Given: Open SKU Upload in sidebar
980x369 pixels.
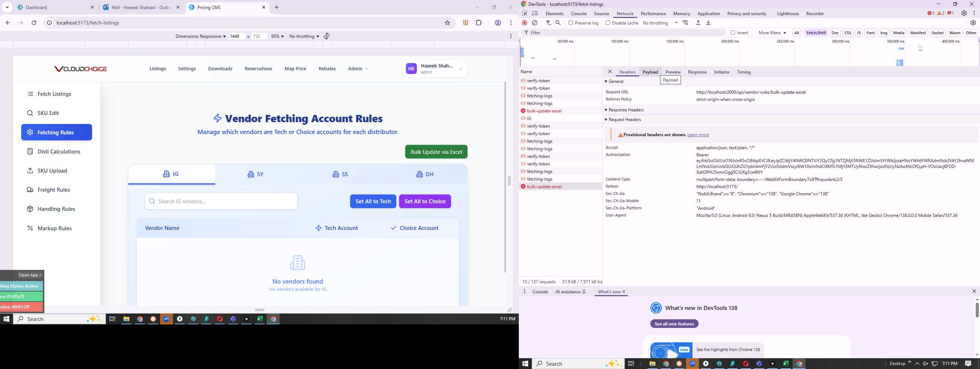Looking at the screenshot, I should click(57, 170).
